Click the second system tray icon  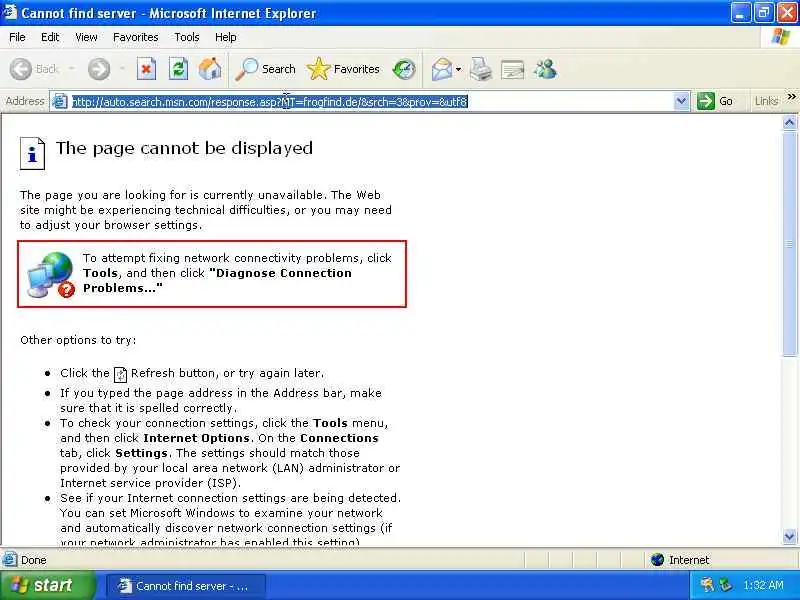[x=725, y=585]
